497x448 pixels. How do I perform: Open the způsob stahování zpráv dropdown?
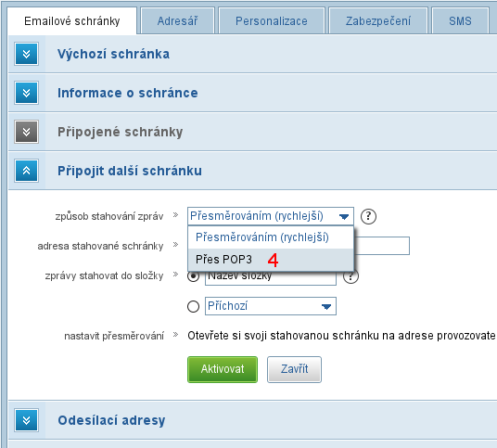271,216
